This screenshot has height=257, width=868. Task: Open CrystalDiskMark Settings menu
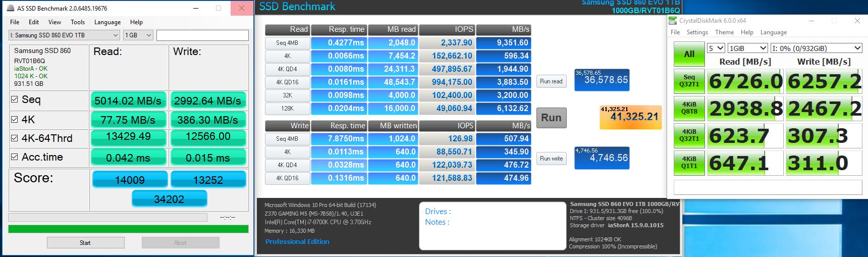697,32
